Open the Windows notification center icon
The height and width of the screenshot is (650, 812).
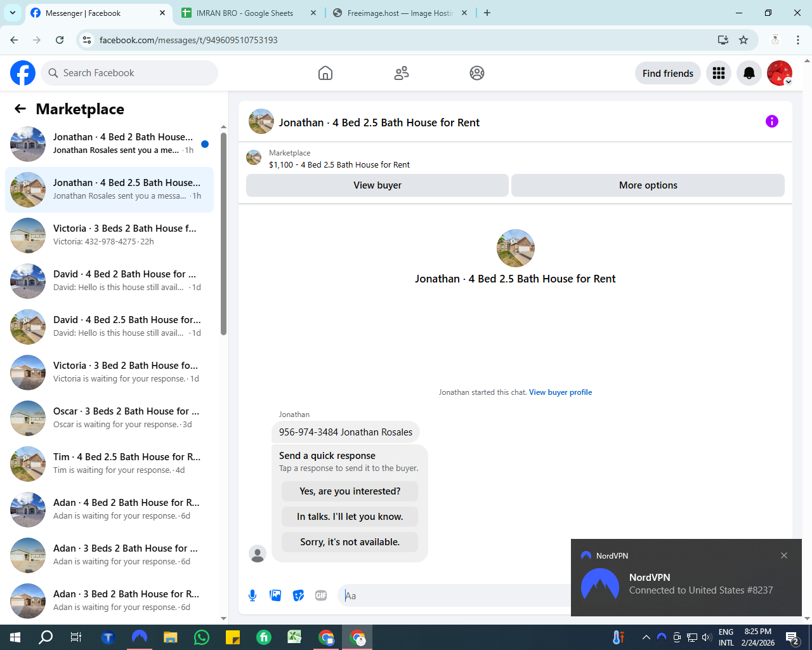(792, 637)
